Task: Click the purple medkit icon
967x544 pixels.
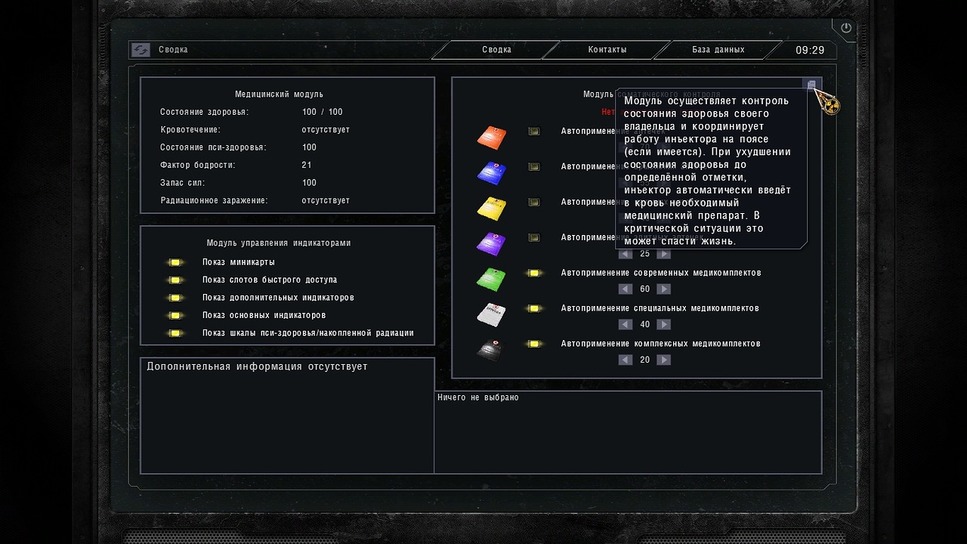Action: [x=492, y=244]
